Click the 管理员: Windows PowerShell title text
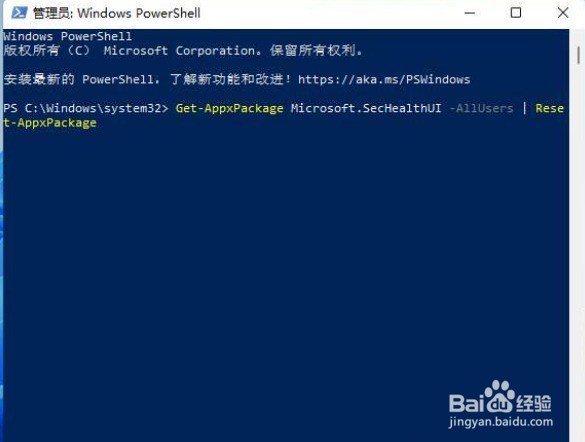 116,13
